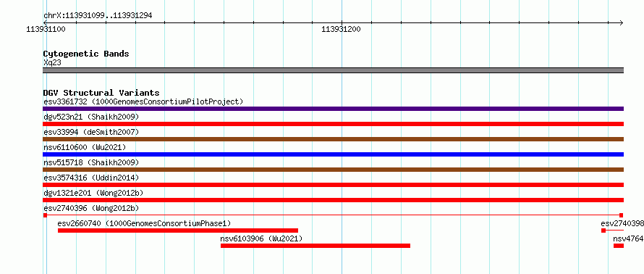Click the nsv515718 (Shaikh2009) label
This screenshot has width=644, height=274.
(91, 162)
